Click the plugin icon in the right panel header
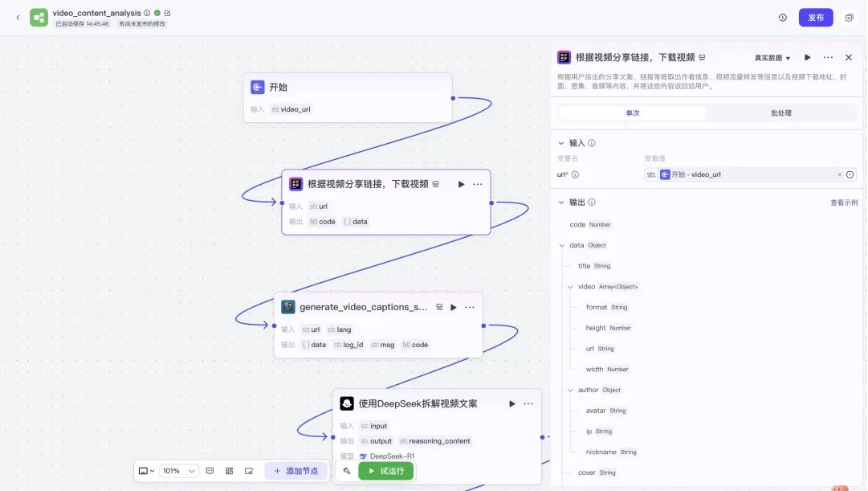 (x=564, y=58)
